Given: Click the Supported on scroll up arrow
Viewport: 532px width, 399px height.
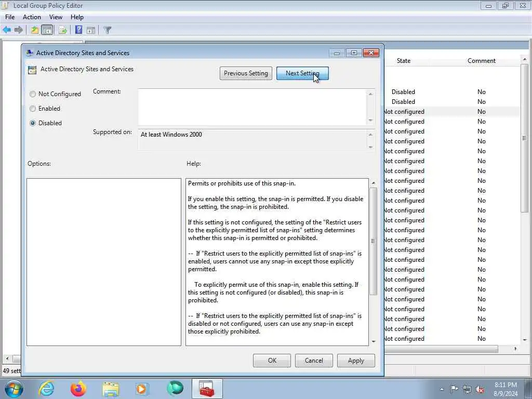Looking at the screenshot, I should click(370, 135).
